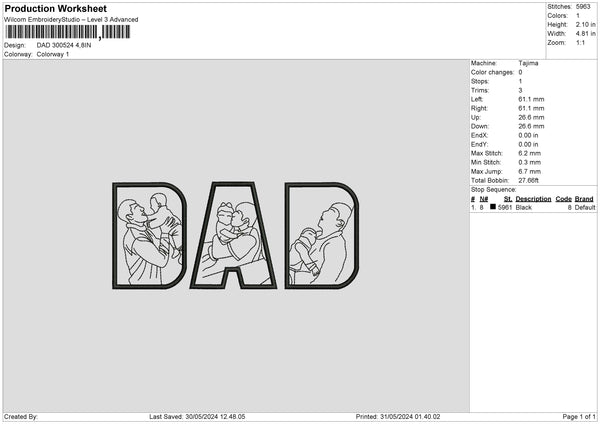Click the first D letter in the design
This screenshot has width=600, height=424.
pos(150,235)
